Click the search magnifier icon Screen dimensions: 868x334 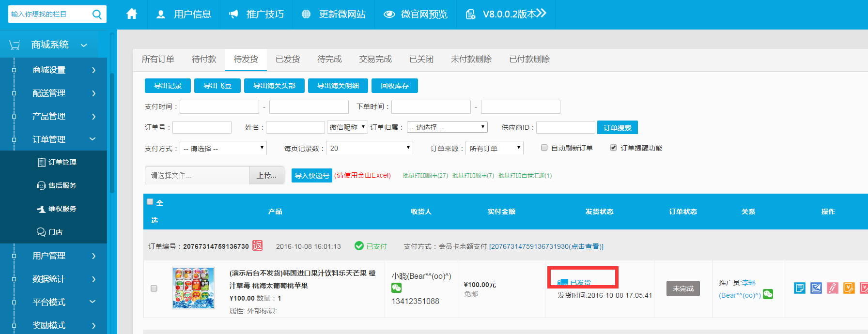tap(97, 15)
